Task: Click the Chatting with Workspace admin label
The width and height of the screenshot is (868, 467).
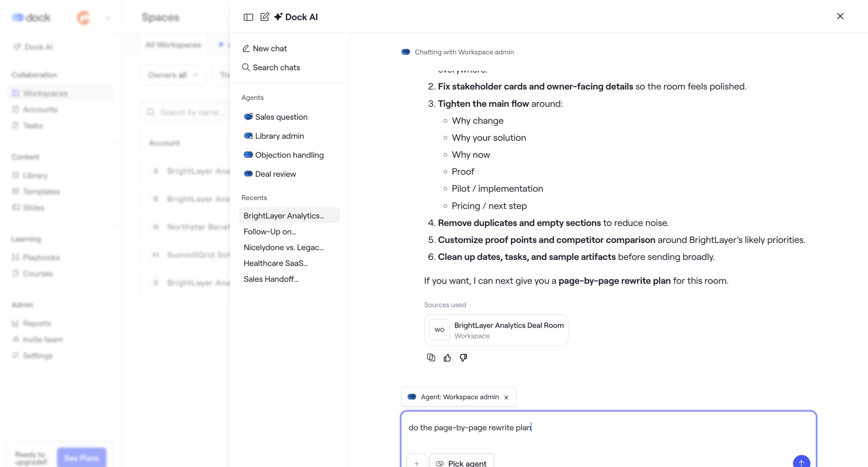Action: (464, 52)
